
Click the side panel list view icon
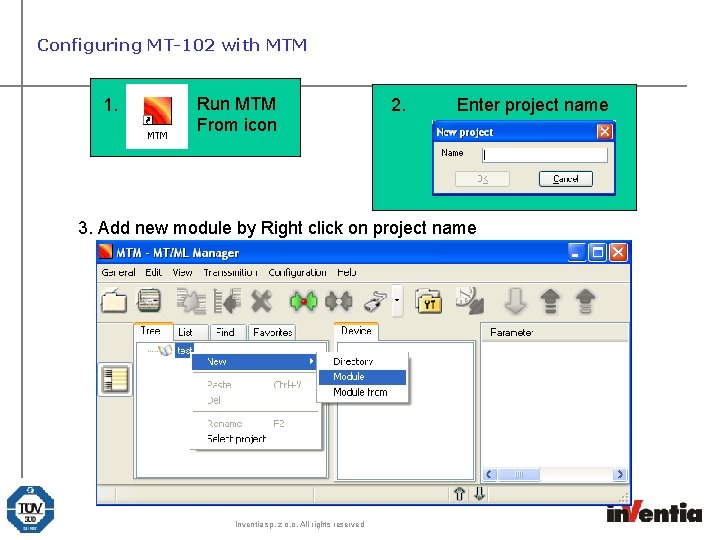115,379
